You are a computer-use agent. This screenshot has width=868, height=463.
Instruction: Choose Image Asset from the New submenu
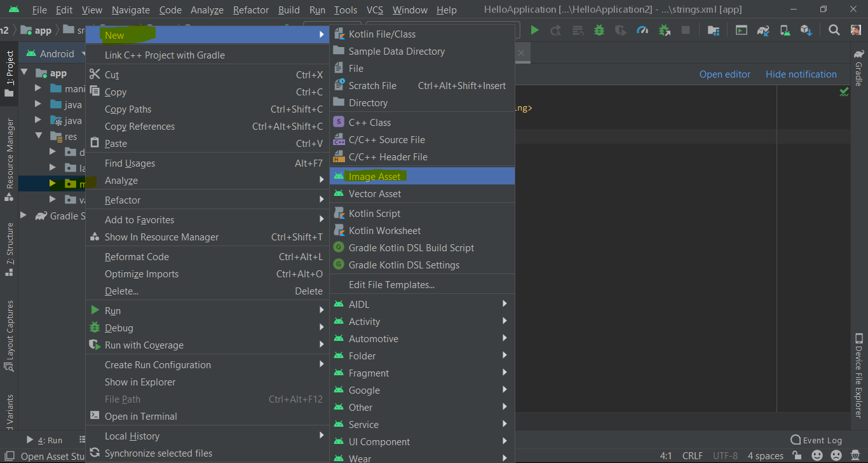(x=422, y=176)
